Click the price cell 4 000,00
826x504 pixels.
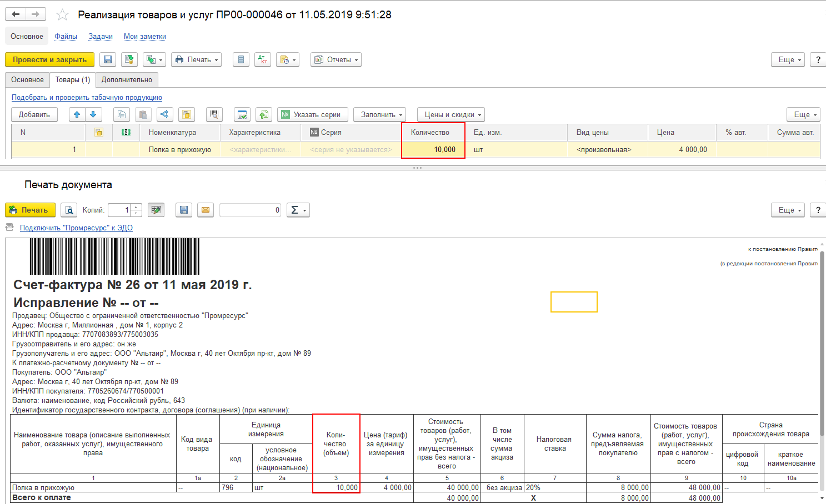682,149
